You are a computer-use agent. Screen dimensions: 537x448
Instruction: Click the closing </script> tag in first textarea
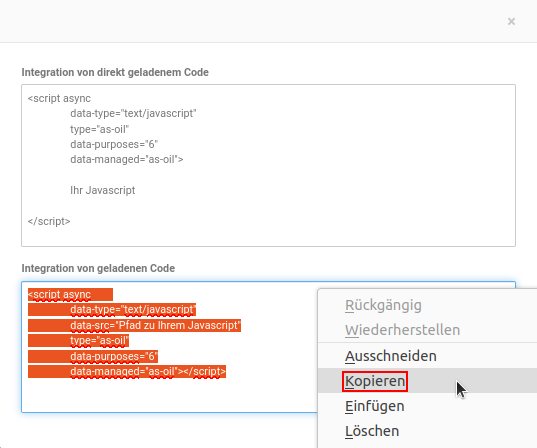(49, 221)
